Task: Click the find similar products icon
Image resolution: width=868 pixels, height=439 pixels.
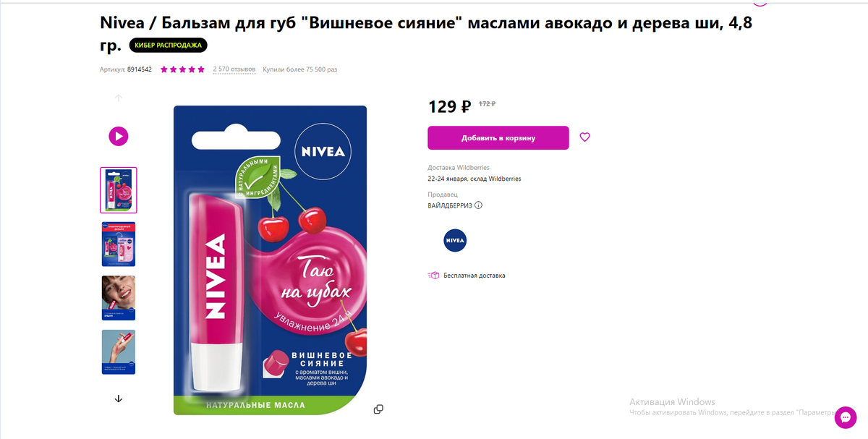Action: point(378,409)
